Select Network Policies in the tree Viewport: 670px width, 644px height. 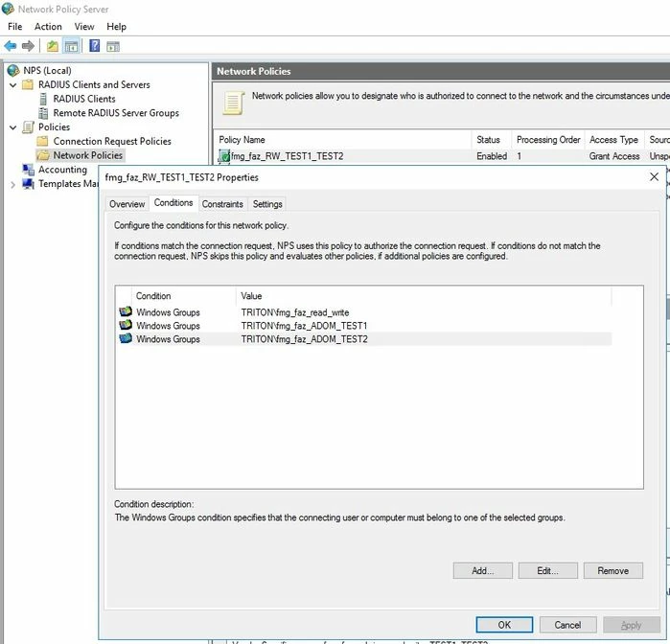tap(87, 155)
